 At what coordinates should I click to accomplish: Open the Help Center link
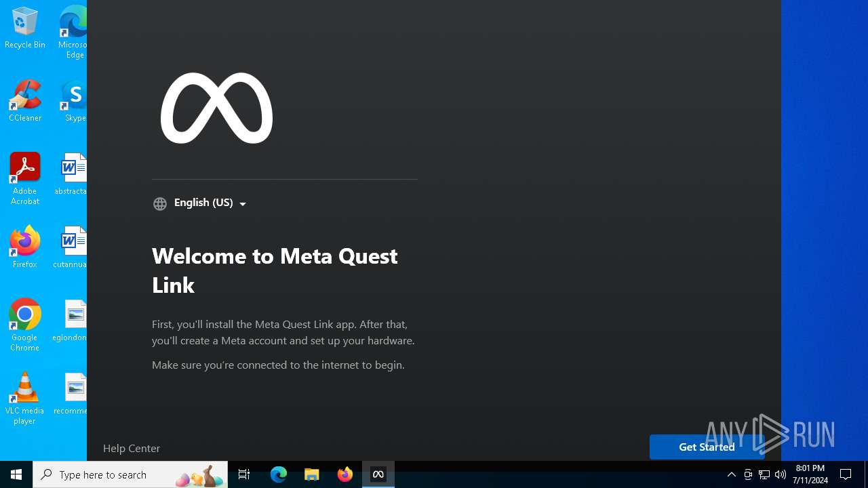[x=132, y=448]
